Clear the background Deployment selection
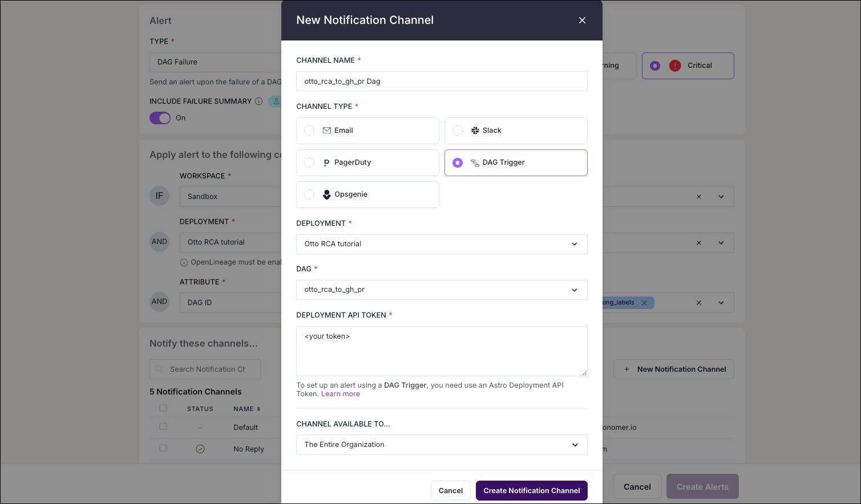 coord(699,243)
